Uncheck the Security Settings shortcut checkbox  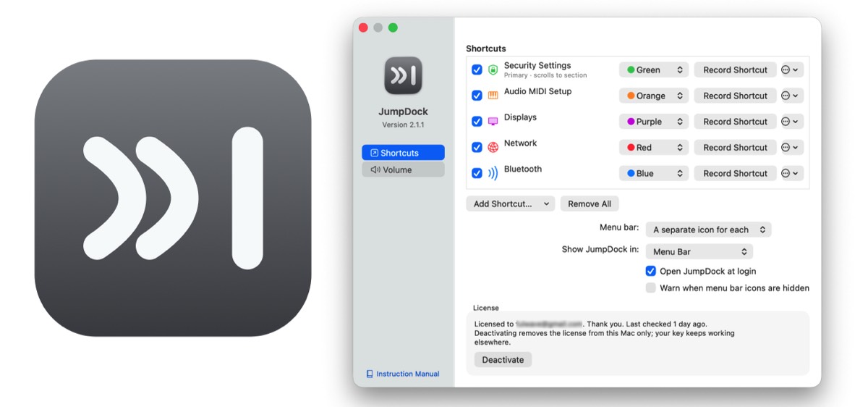pyautogui.click(x=477, y=70)
